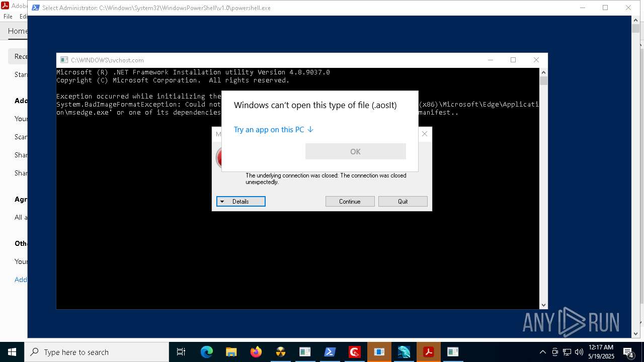This screenshot has height=362, width=644.
Task: Open the radiation-symbol app on taskbar
Action: click(280, 352)
